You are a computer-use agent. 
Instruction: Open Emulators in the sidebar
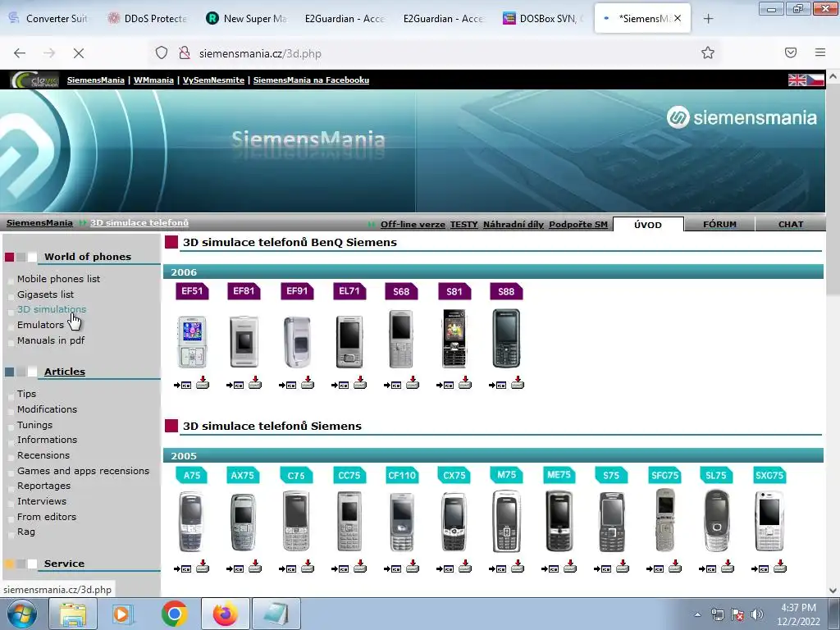click(x=40, y=325)
